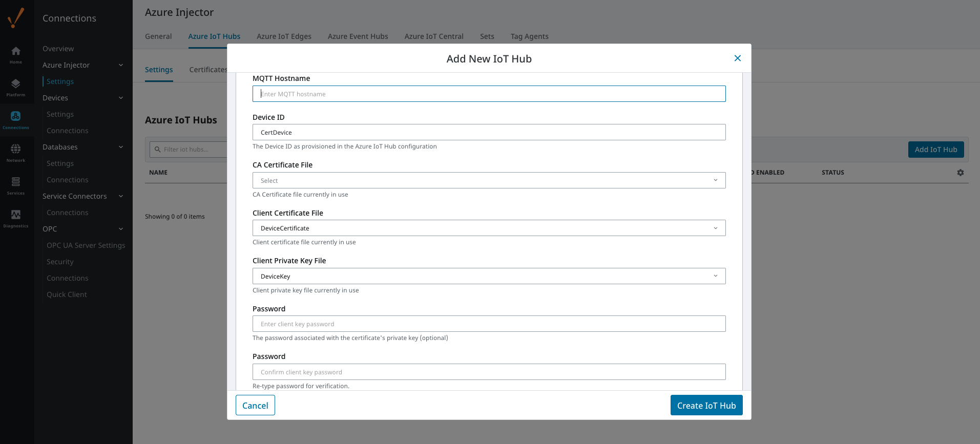Click the Home icon in left rail
The width and height of the screenshot is (980, 444).
[x=16, y=51]
